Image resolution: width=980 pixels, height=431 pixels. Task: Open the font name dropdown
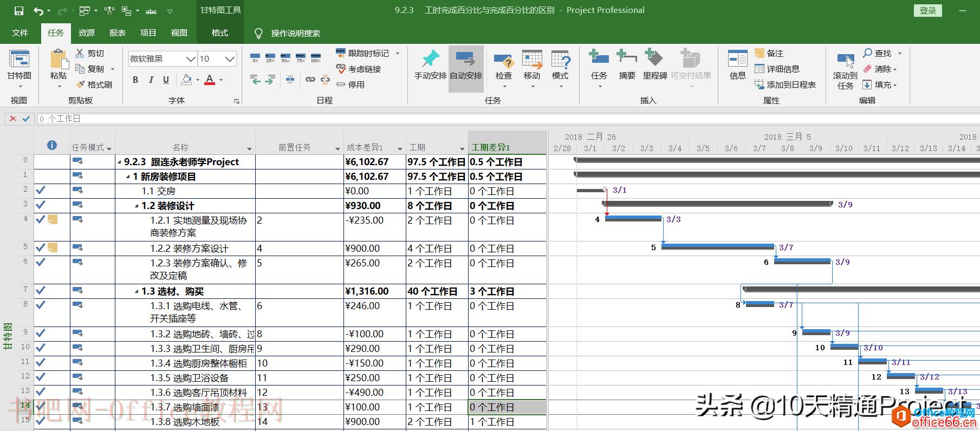(191, 58)
